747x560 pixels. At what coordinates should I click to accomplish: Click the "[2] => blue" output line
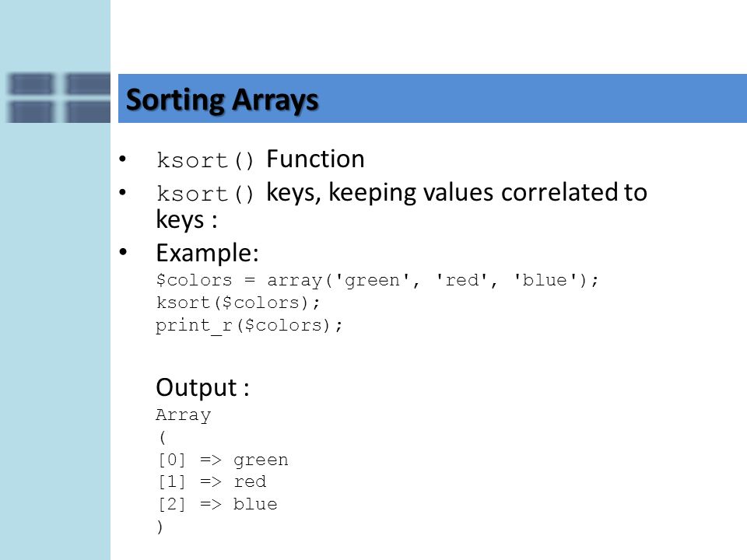217,504
